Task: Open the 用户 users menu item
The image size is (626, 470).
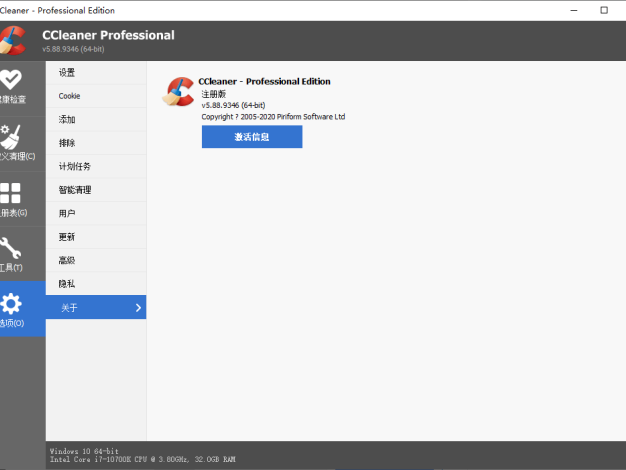Action: tap(96, 214)
